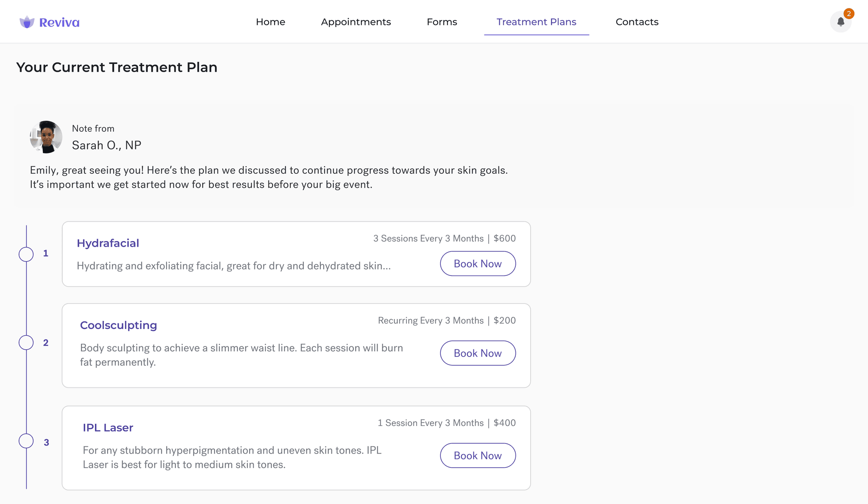Book Now for the Hydrafacial treatment

pyautogui.click(x=478, y=263)
